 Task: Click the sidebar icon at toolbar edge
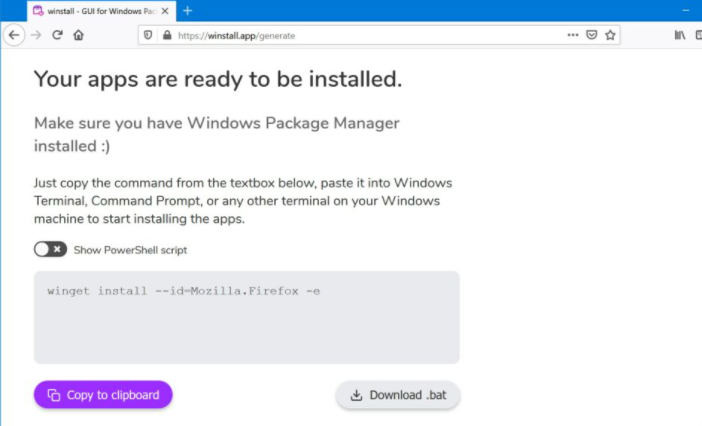pyautogui.click(x=699, y=35)
